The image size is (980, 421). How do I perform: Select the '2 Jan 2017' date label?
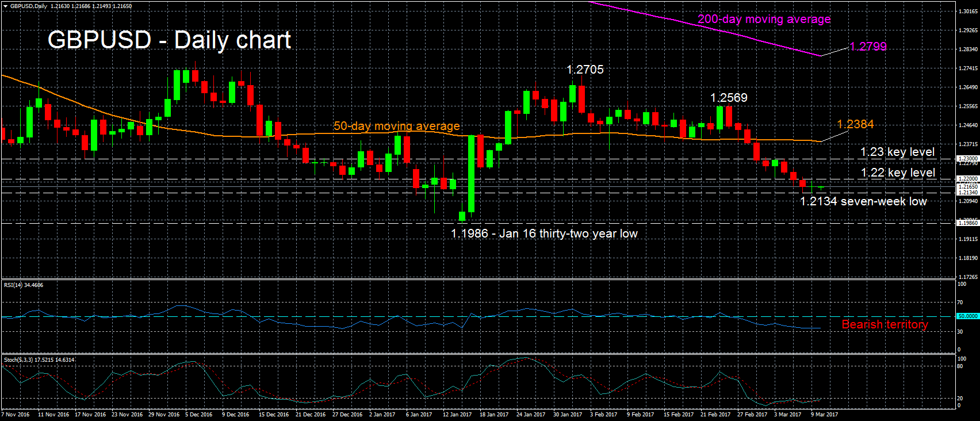pyautogui.click(x=382, y=415)
